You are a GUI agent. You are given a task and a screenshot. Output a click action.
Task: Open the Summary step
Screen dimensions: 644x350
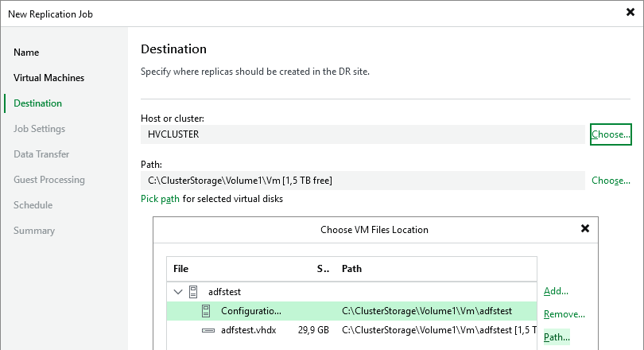pyautogui.click(x=34, y=231)
